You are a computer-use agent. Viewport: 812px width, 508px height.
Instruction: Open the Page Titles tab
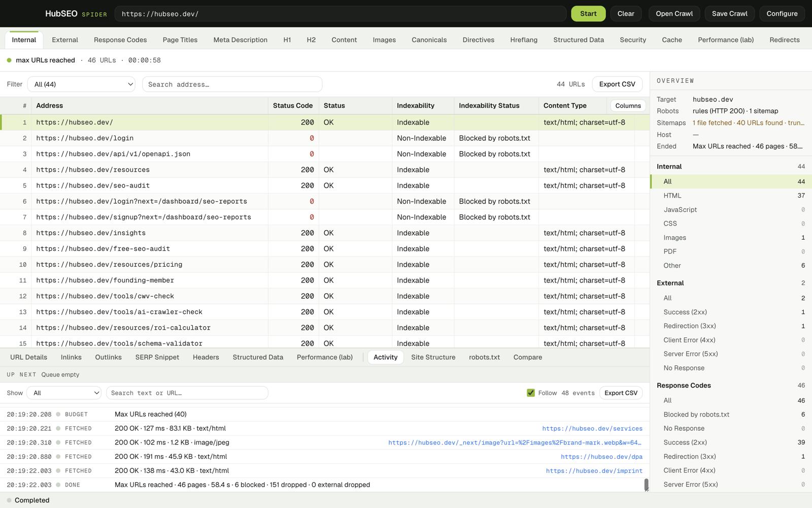180,40
